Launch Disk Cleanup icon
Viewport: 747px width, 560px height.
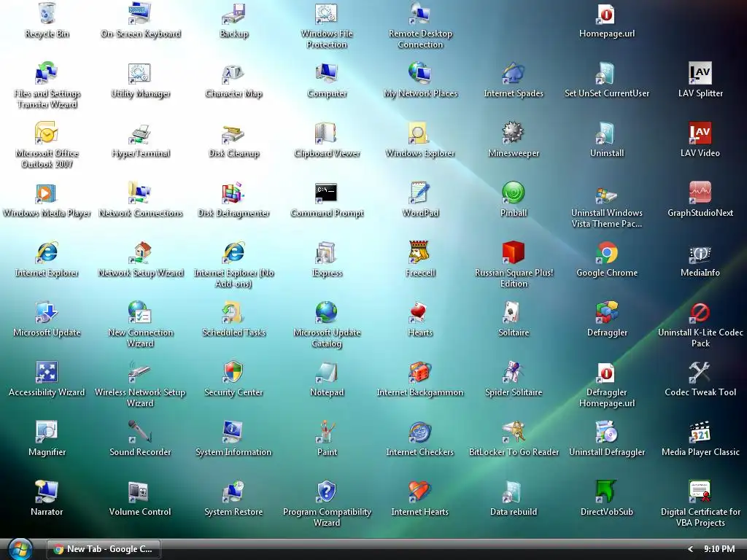(x=233, y=133)
